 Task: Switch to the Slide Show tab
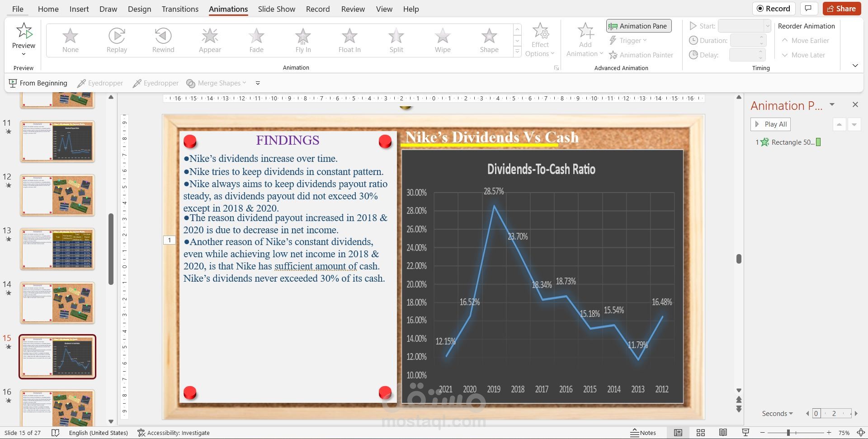(x=276, y=9)
